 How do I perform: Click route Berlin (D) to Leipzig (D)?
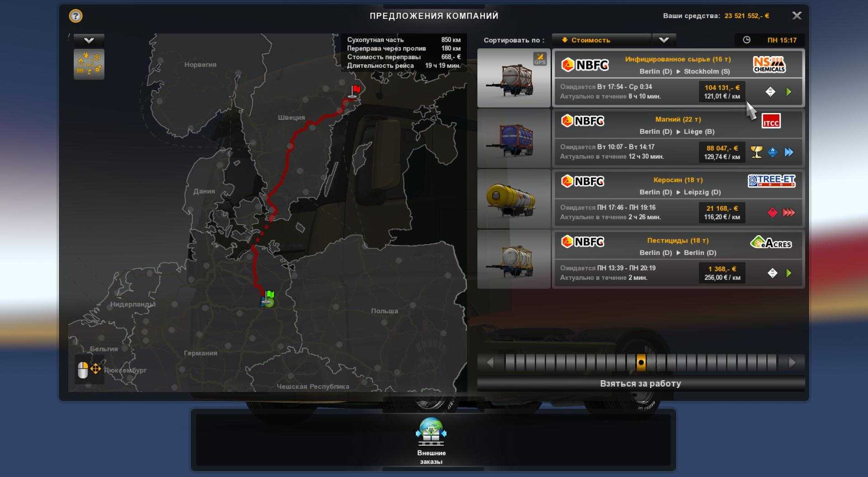[x=680, y=192]
